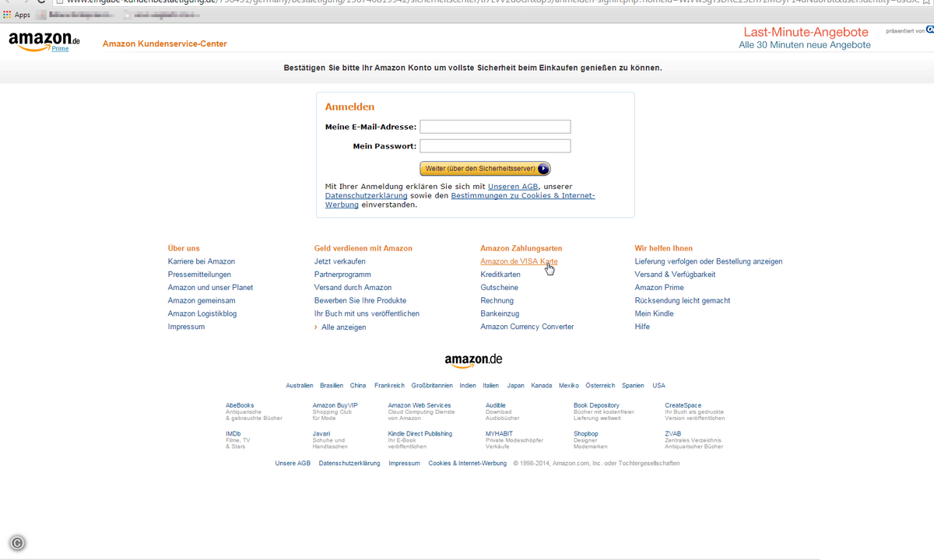Screen dimensions: 934x560
Task: Open Gutscheine link
Action: click(500, 288)
